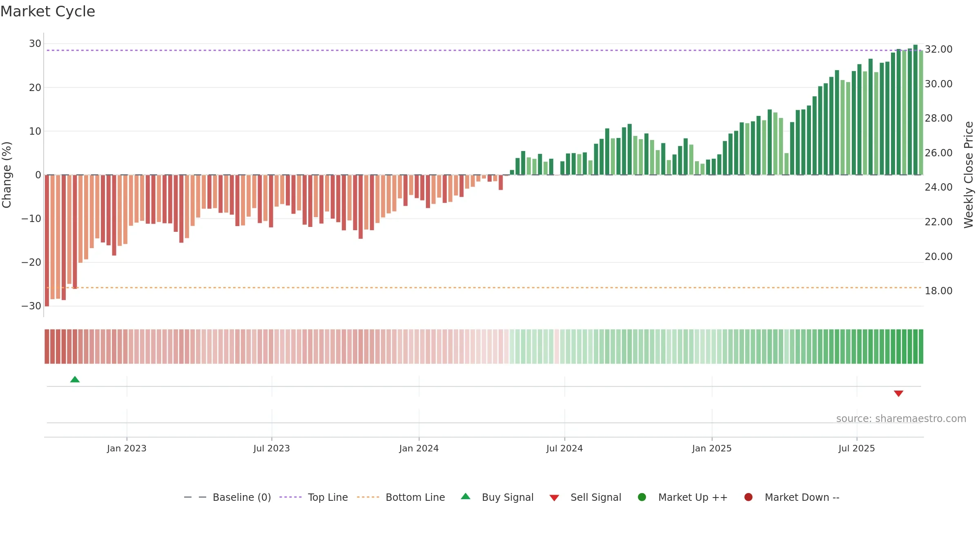
Task: Toggle the Buy Signal legend entry
Action: pyautogui.click(x=497, y=497)
